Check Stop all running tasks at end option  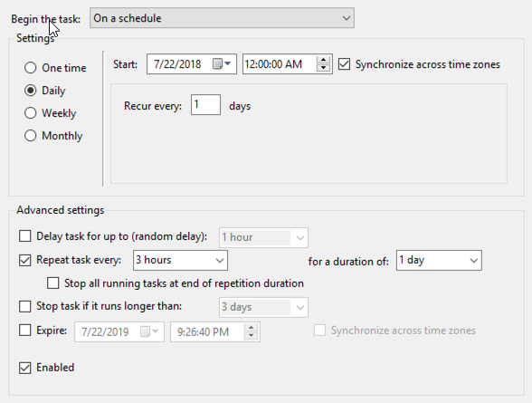(x=52, y=283)
